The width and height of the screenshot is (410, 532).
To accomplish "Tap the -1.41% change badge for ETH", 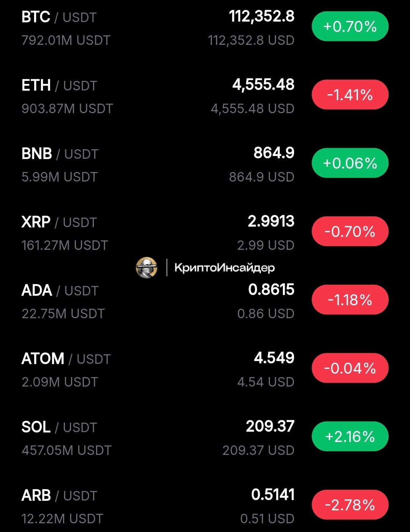I will [350, 95].
